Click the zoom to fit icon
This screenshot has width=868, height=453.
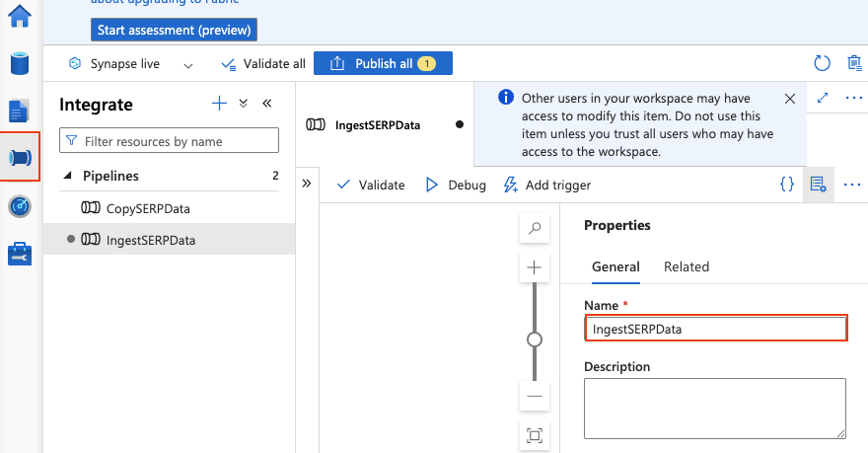535,435
